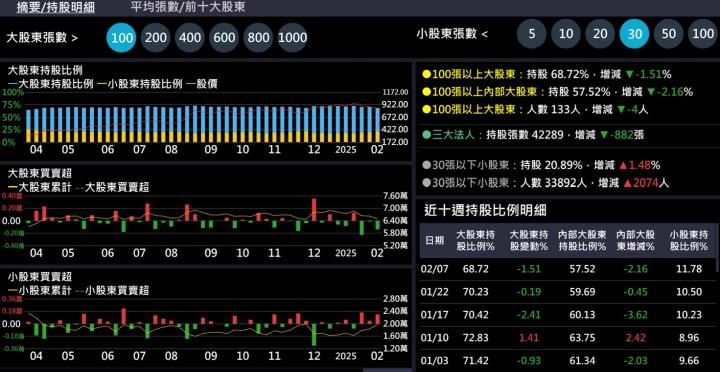
Task: Click 59.69 in the 01/22 row
Action: click(x=582, y=292)
